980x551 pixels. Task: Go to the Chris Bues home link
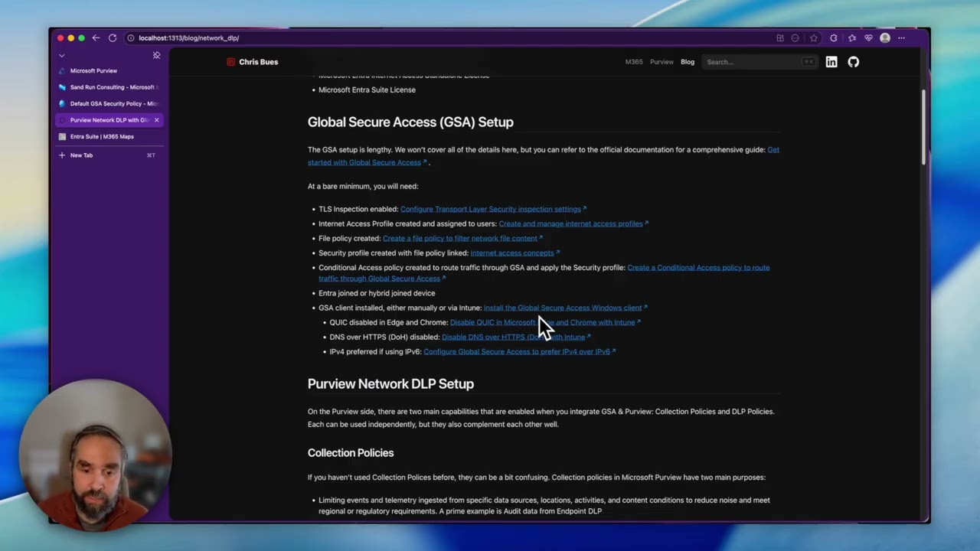(259, 62)
